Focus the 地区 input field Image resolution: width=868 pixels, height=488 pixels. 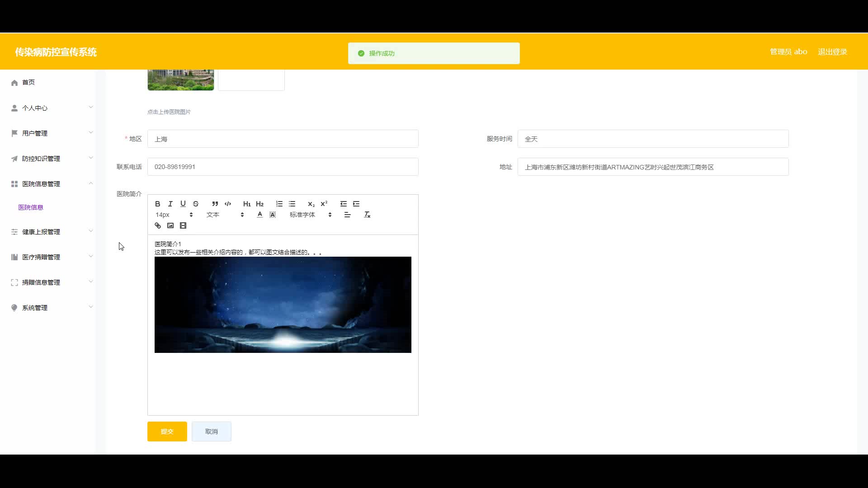(283, 139)
